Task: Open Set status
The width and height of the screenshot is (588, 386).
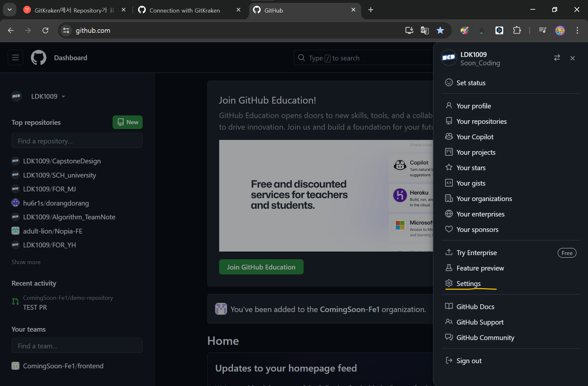Action: 510,83
